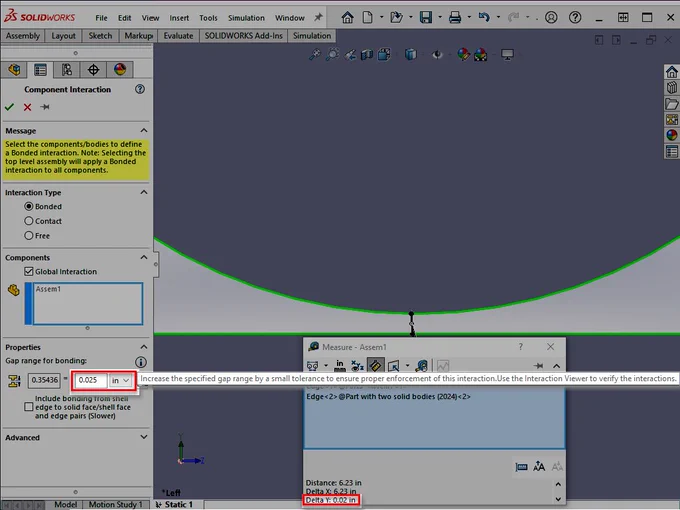Collapse the Measure dialog with chevron
Image resolution: width=680 pixels, height=510 pixels.
[x=556, y=366]
